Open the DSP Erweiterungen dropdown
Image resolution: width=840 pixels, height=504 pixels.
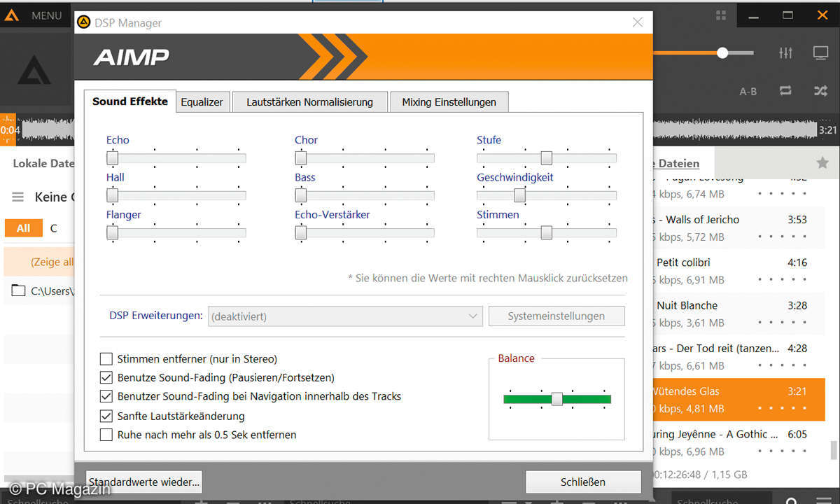click(x=345, y=316)
